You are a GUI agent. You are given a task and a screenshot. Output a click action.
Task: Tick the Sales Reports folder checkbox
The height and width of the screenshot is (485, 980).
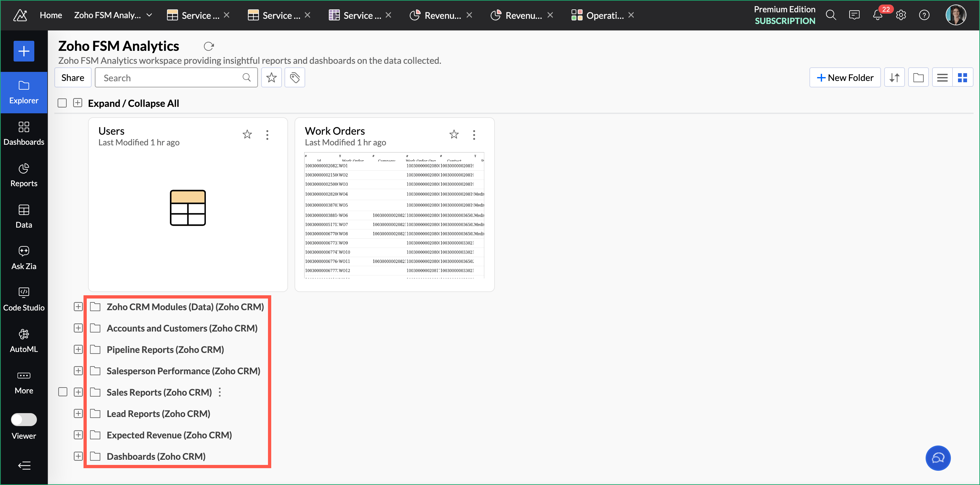pos(63,392)
